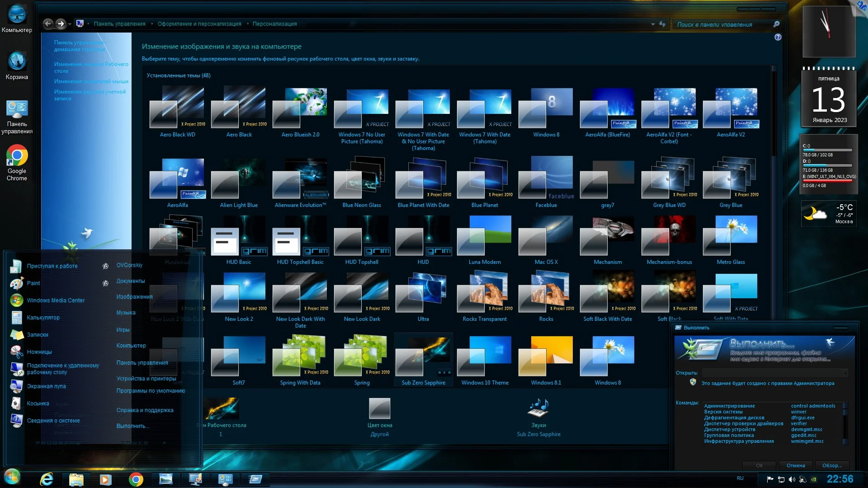This screenshot has height=488, width=868.
Task: Click the volume speaker tray icon
Action: coord(792,479)
